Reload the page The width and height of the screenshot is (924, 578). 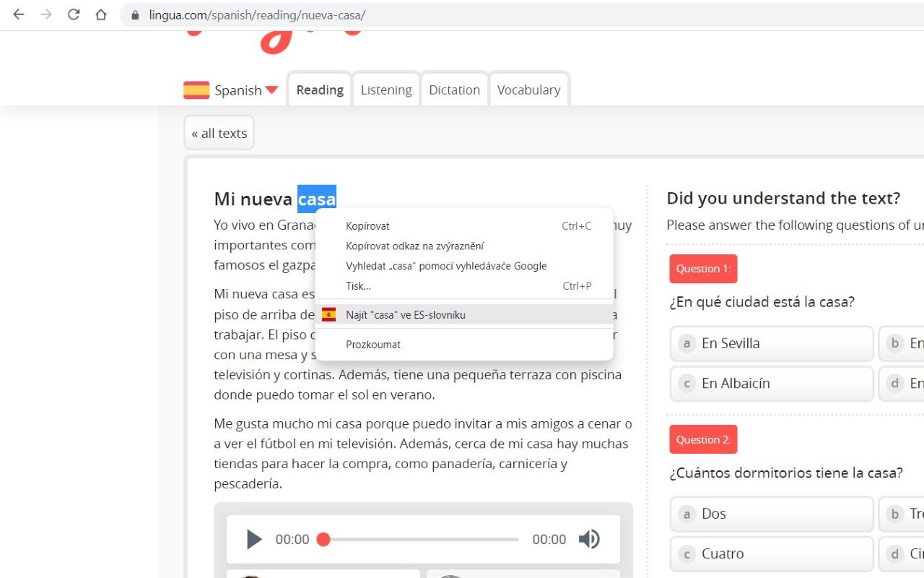(74, 14)
